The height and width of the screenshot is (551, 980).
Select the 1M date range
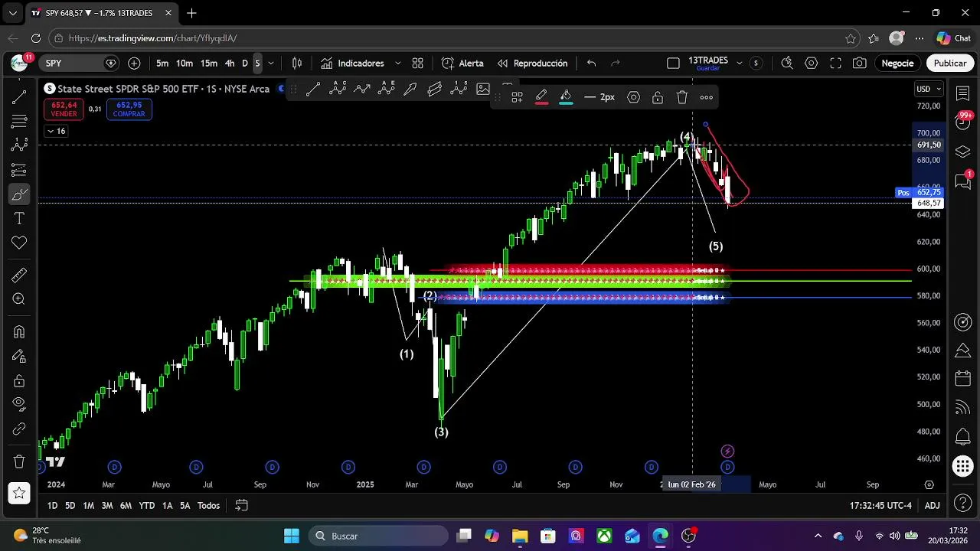(x=89, y=506)
